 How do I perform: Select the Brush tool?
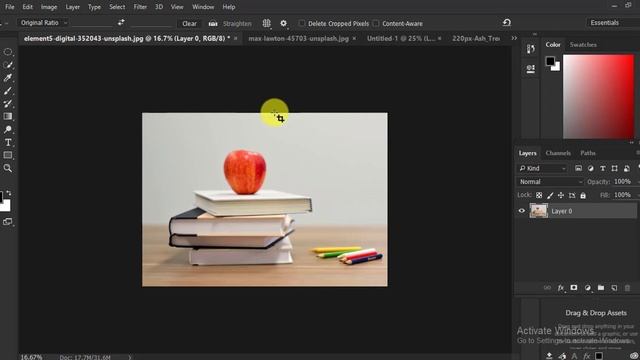point(8,91)
